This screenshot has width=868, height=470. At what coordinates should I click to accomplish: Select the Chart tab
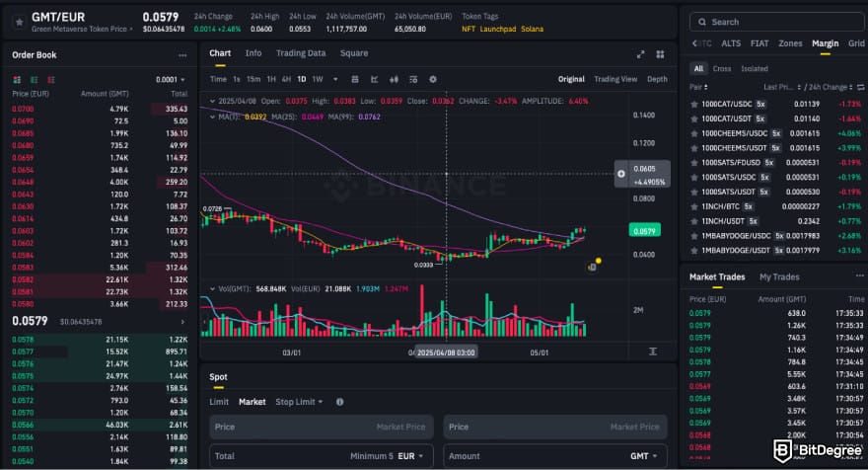(x=220, y=53)
